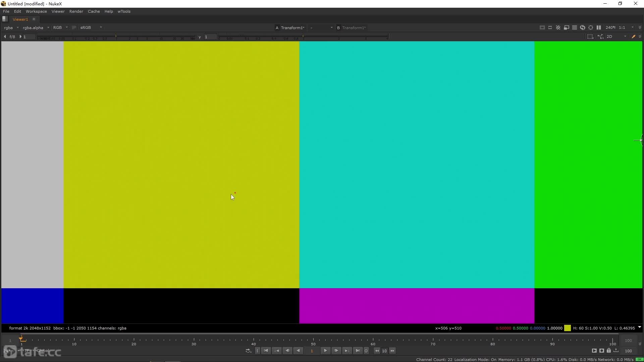This screenshot has width=644, height=362.
Task: Open the rgba layer dropdown
Action: pyautogui.click(x=11, y=27)
